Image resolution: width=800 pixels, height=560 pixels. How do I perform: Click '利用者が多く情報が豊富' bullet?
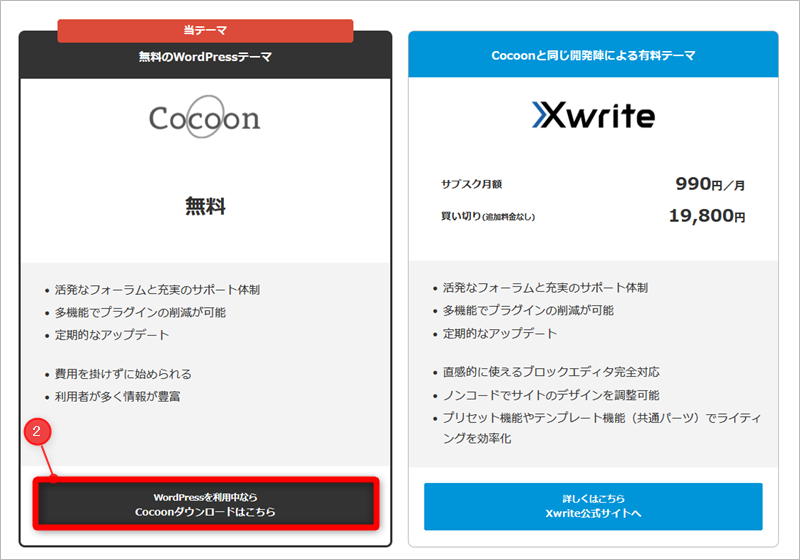point(117,396)
